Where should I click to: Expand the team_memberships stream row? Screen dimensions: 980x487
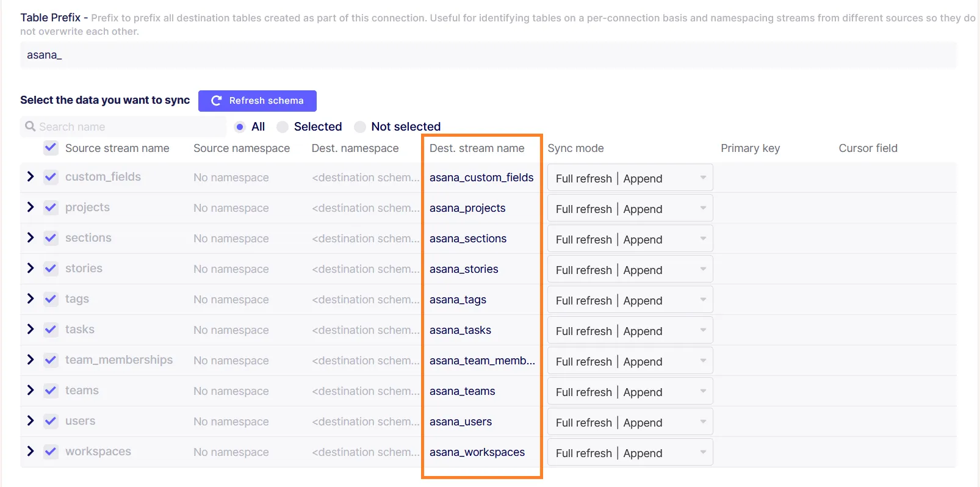[x=31, y=359]
